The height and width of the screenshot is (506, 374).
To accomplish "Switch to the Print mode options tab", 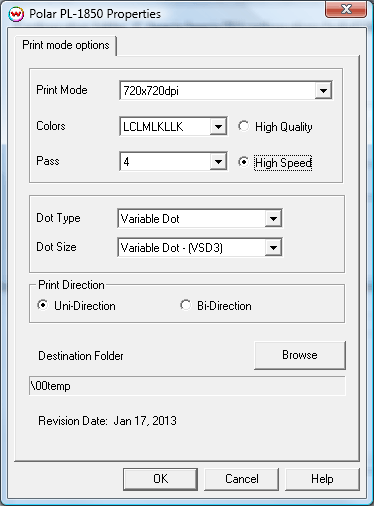I will pos(66,45).
